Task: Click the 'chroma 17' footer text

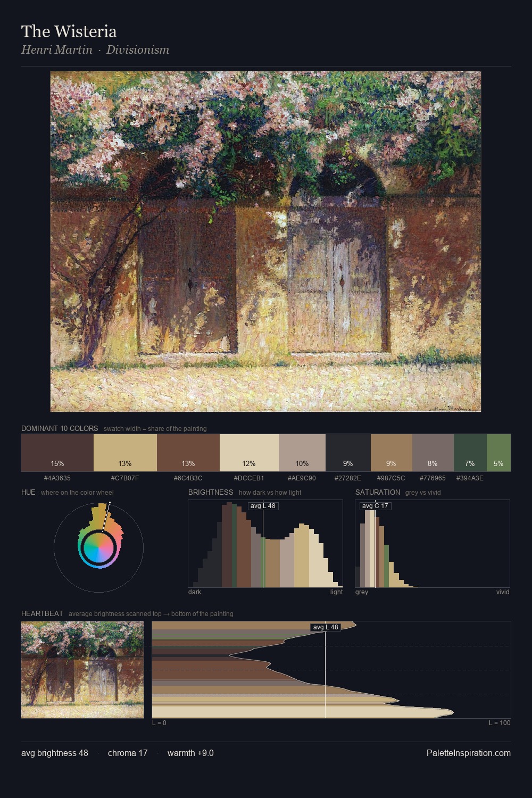Action: (x=128, y=753)
